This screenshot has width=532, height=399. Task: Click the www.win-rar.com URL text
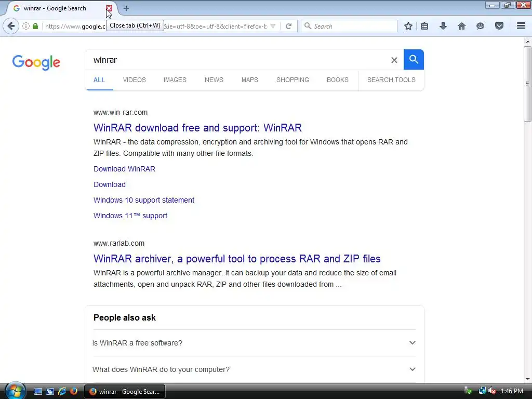(121, 112)
